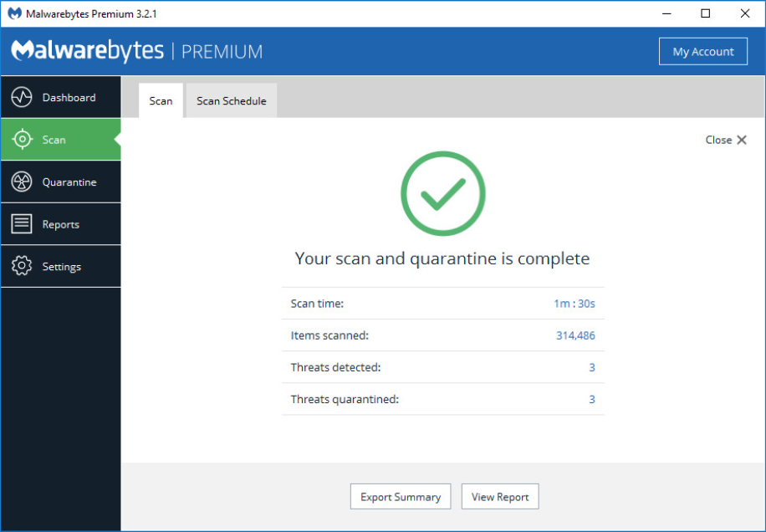Viewport: 766px width, 532px height.
Task: Open the Reports section
Action: (60, 223)
